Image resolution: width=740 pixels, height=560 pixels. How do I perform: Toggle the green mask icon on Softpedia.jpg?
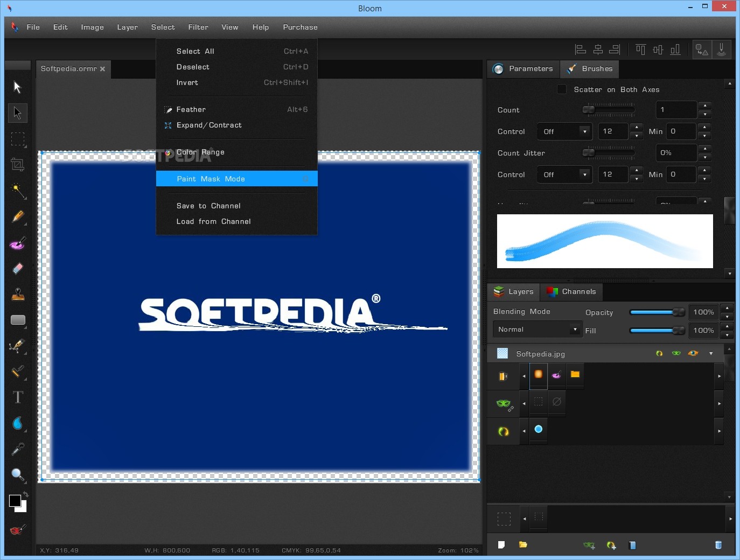[x=676, y=353]
